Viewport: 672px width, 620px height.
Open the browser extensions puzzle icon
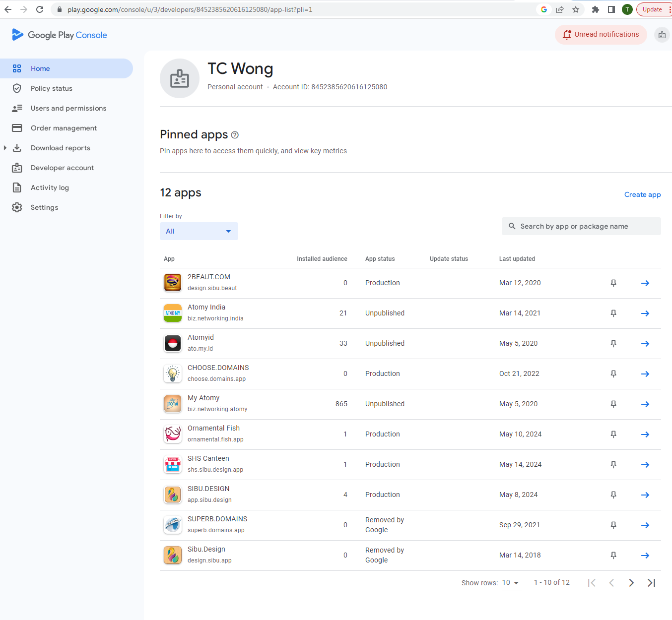point(596,9)
